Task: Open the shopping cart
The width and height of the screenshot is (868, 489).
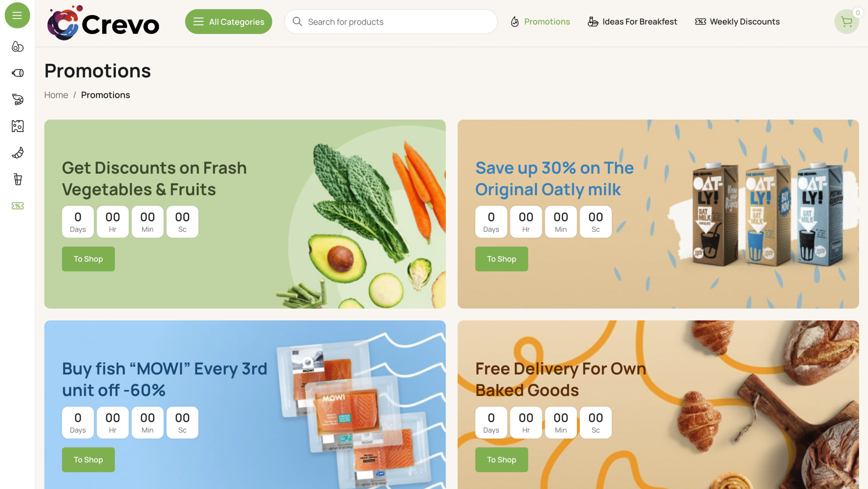Action: tap(846, 22)
